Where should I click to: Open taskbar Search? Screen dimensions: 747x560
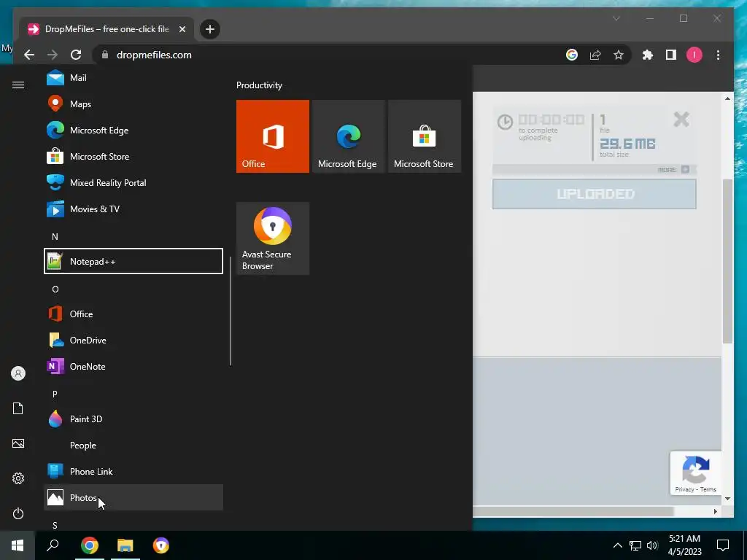(53, 545)
